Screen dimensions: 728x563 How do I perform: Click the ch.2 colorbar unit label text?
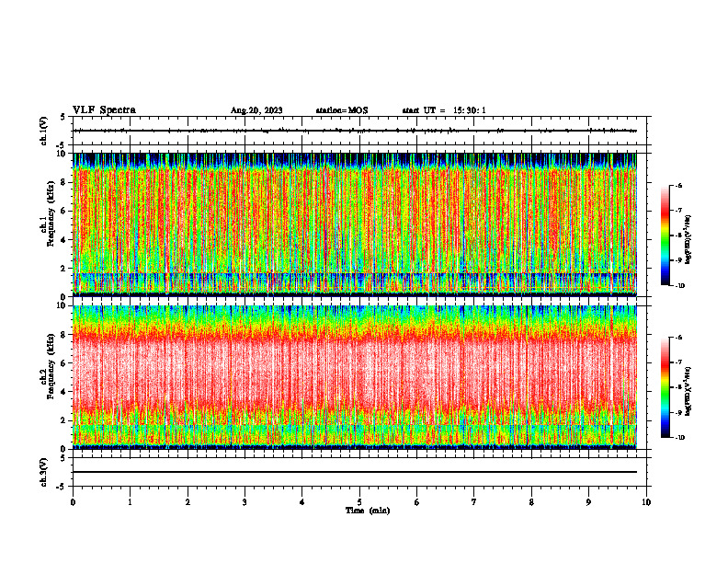(x=688, y=391)
